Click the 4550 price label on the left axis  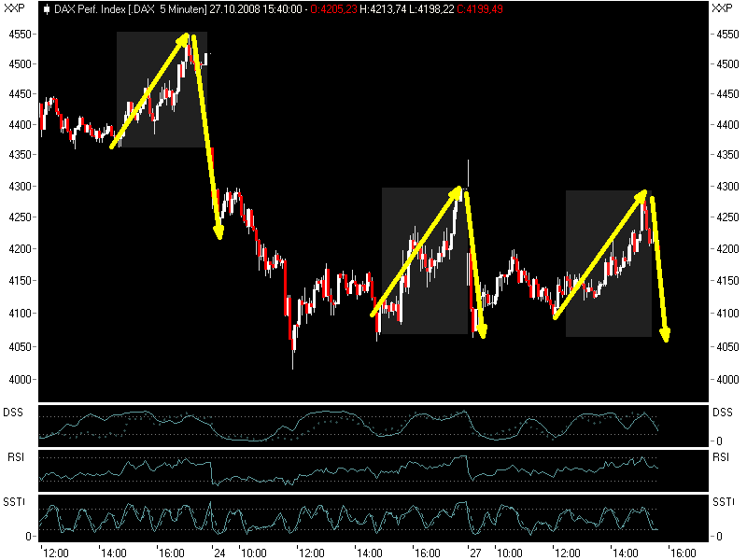[x=20, y=35]
